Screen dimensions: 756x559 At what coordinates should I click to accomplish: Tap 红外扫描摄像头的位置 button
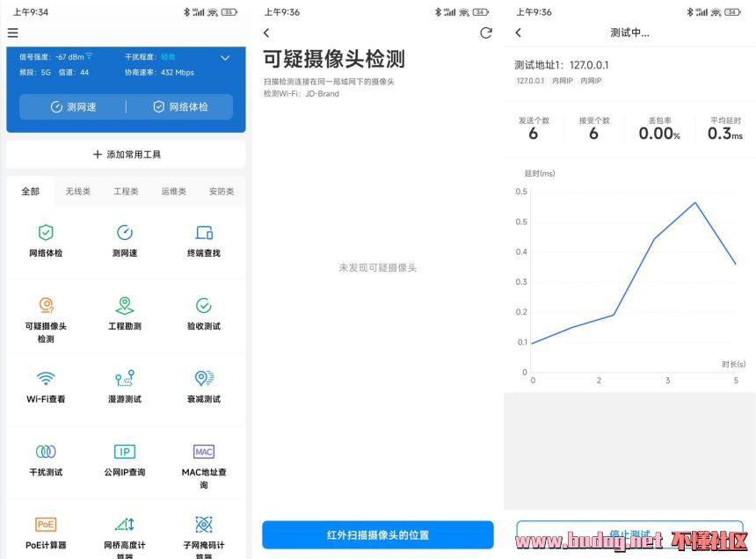[x=378, y=534]
